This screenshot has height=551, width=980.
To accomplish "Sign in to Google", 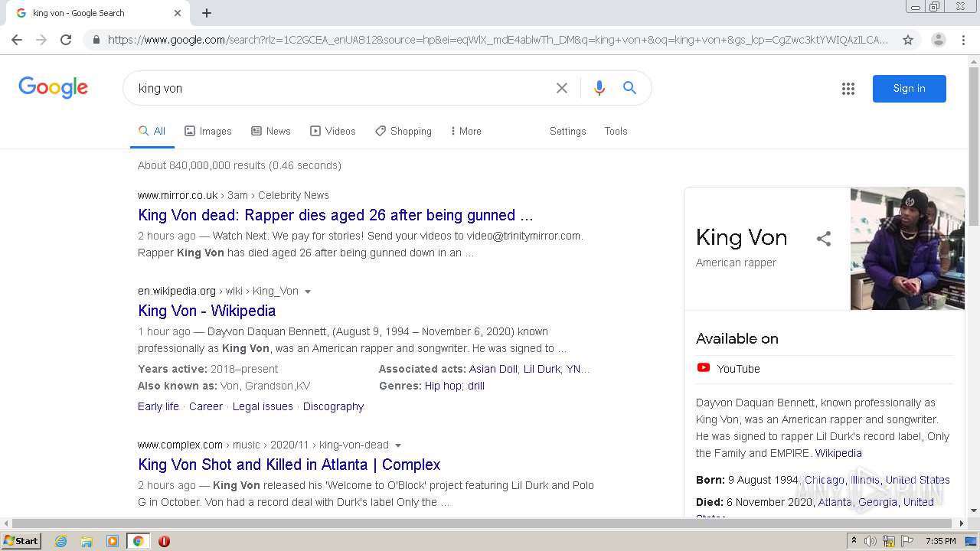I will click(909, 88).
